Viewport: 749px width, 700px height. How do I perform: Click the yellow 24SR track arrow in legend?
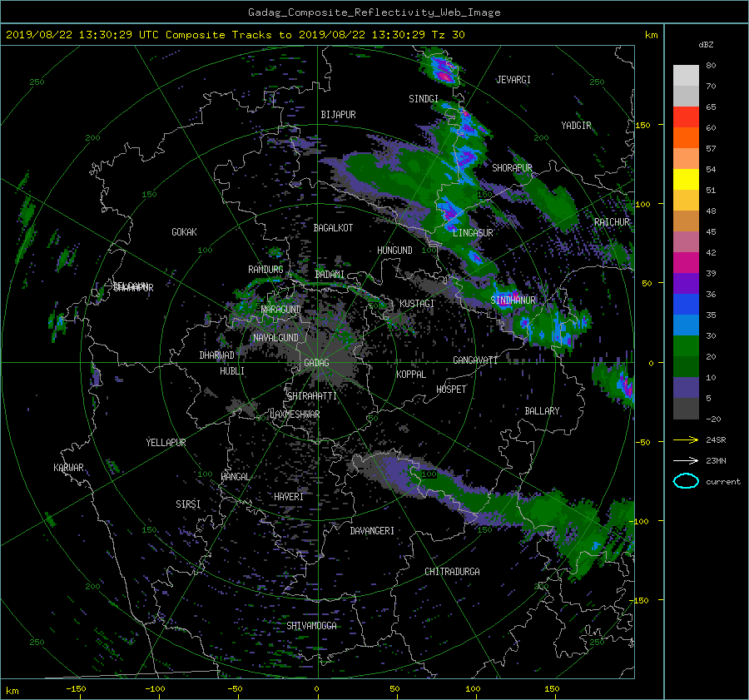(x=686, y=439)
